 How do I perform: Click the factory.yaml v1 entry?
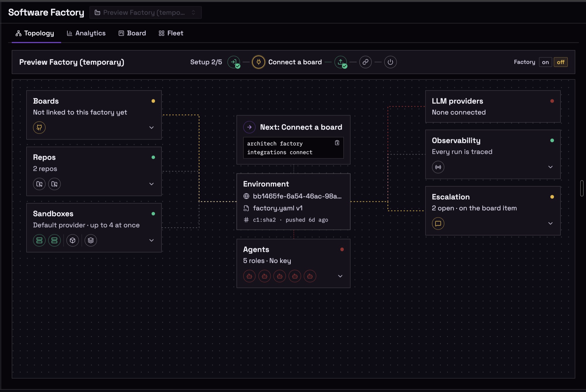[x=277, y=208]
